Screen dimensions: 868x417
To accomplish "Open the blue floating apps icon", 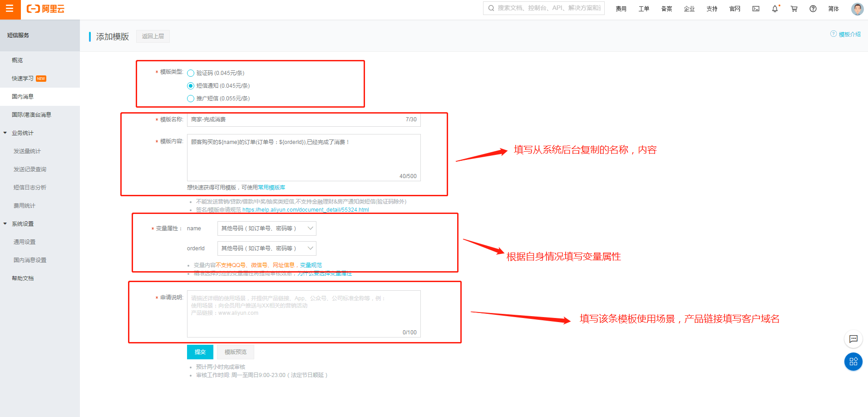I will [x=853, y=362].
